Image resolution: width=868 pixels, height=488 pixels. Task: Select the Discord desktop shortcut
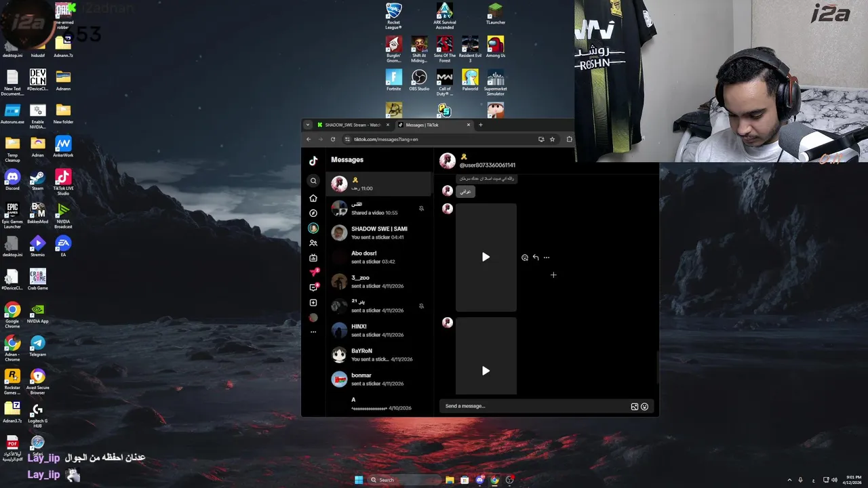(12, 180)
